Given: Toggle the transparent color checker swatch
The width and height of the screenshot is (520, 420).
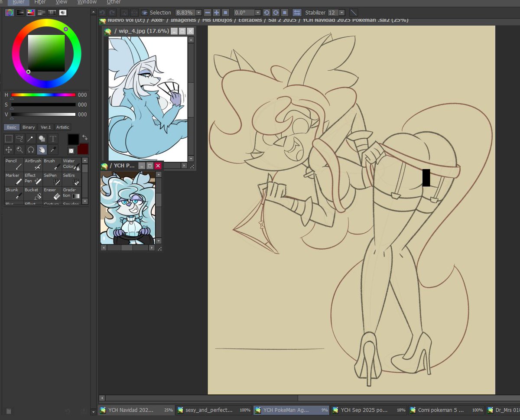Looking at the screenshot, I should point(71,151).
